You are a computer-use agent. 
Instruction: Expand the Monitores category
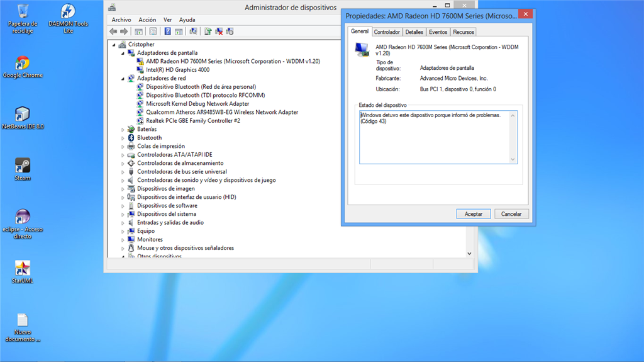click(x=123, y=240)
